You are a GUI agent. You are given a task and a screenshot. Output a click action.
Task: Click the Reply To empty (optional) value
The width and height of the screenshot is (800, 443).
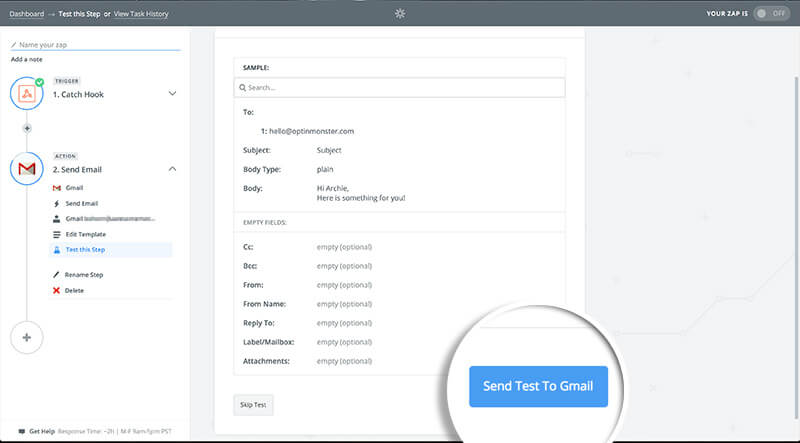pyautogui.click(x=344, y=323)
